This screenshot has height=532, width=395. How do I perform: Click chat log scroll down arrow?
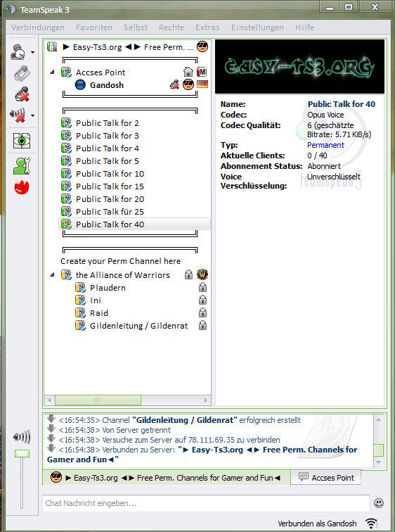pos(379,462)
